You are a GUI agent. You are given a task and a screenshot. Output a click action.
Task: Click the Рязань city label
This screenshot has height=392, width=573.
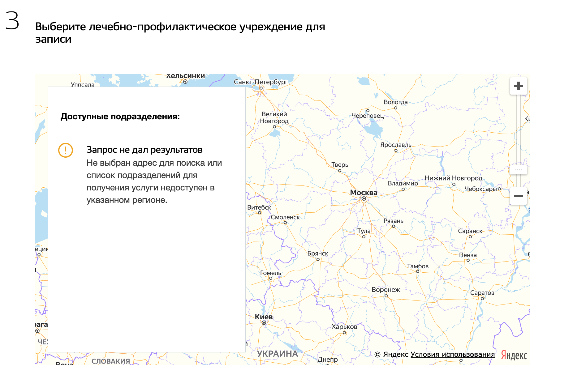point(393,221)
